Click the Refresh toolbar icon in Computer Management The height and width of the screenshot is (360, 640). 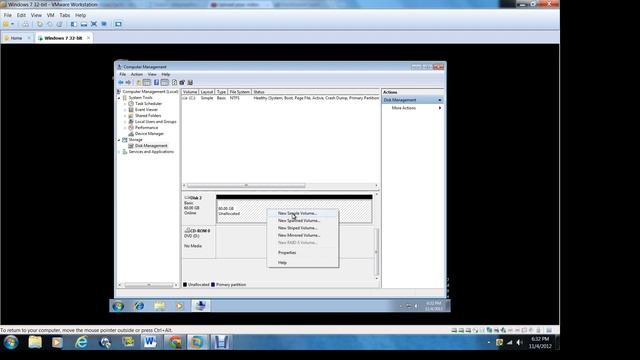174,82
